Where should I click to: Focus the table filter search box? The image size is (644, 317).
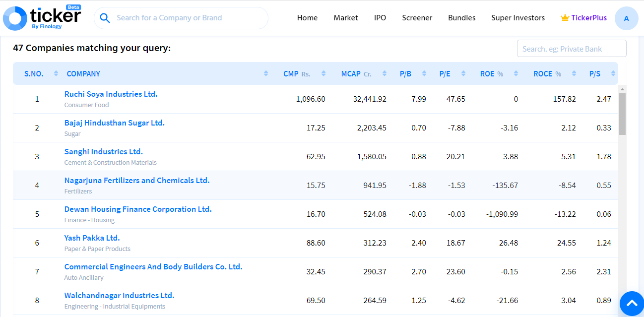572,49
